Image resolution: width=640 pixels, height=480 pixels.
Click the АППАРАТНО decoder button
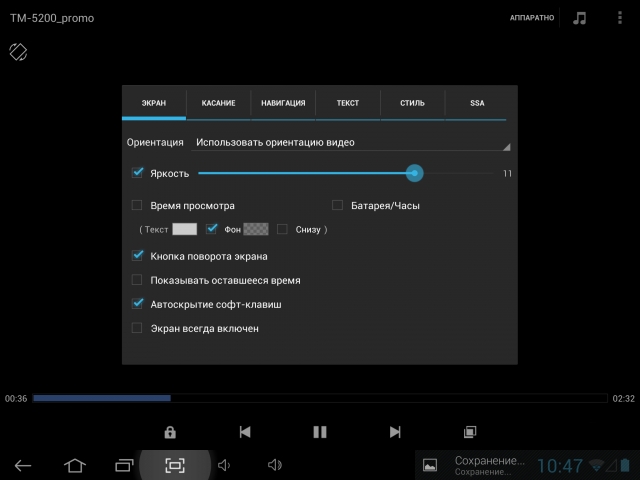pos(531,18)
